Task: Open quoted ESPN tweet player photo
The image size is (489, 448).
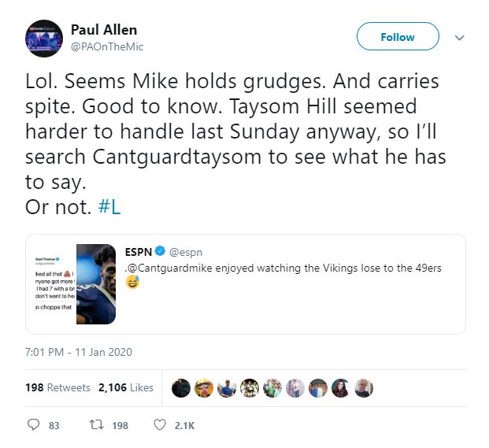Action: 96,284
